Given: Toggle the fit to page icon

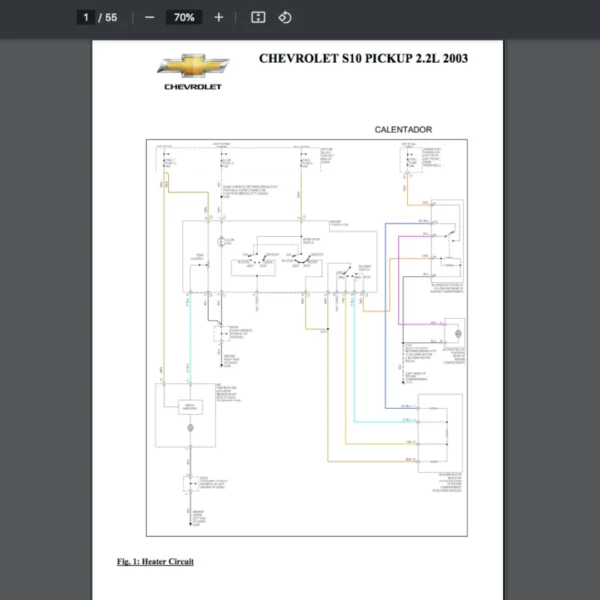Looking at the screenshot, I should point(258,17).
